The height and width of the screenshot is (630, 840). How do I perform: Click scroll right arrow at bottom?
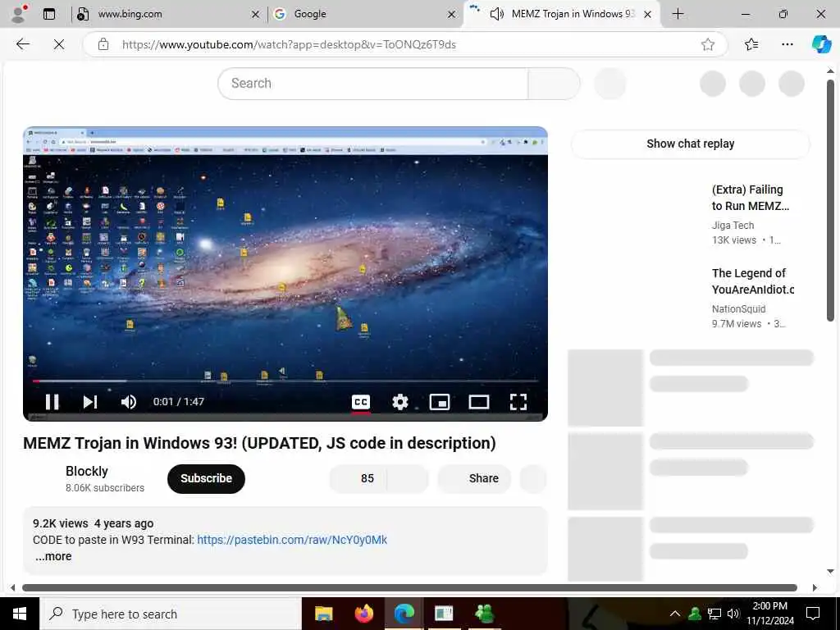point(815,587)
